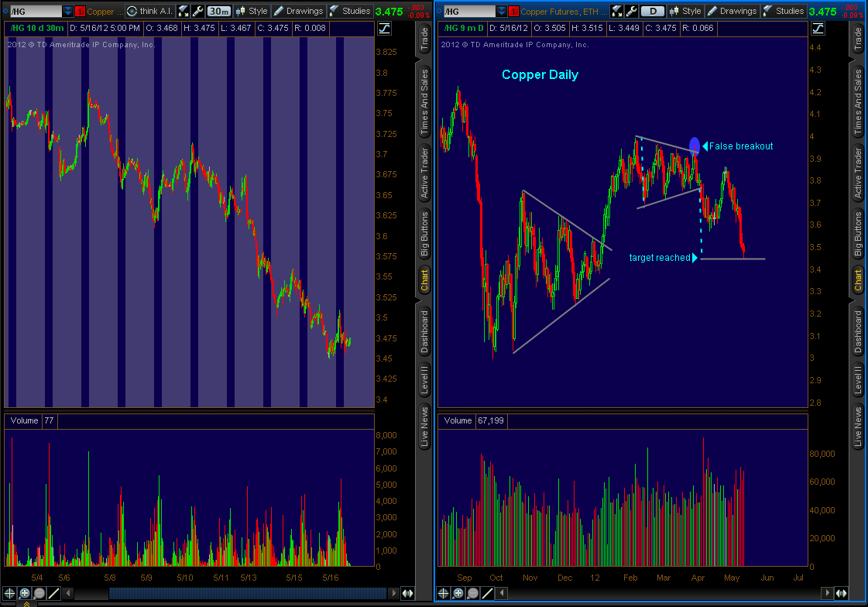Open the 30m timeframe selector

[x=219, y=11]
